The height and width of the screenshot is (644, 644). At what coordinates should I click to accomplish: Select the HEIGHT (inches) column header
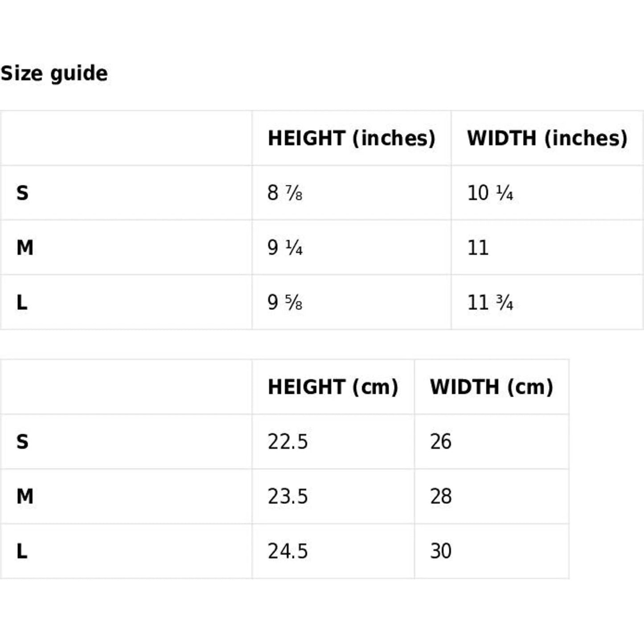click(351, 138)
